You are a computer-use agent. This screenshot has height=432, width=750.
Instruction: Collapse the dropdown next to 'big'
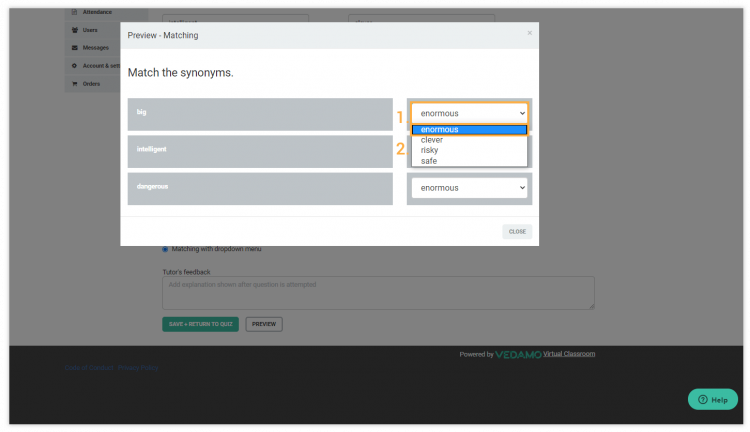tap(469, 113)
